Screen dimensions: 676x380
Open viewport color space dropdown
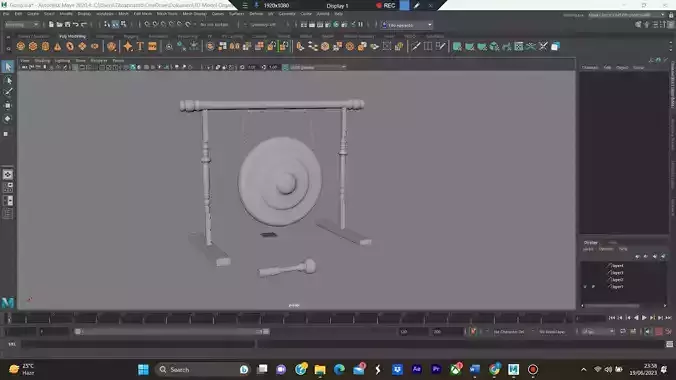tap(318, 67)
